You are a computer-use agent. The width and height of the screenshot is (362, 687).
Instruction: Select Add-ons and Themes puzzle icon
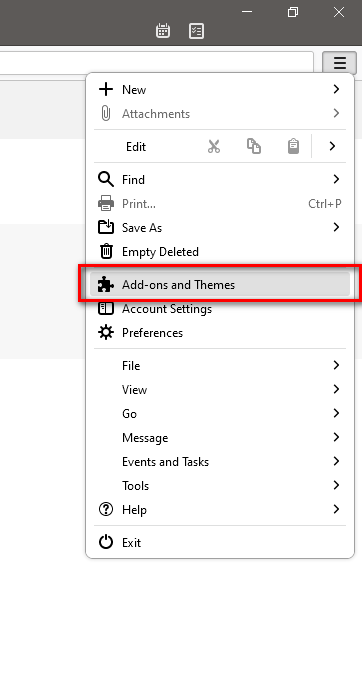pos(106,285)
